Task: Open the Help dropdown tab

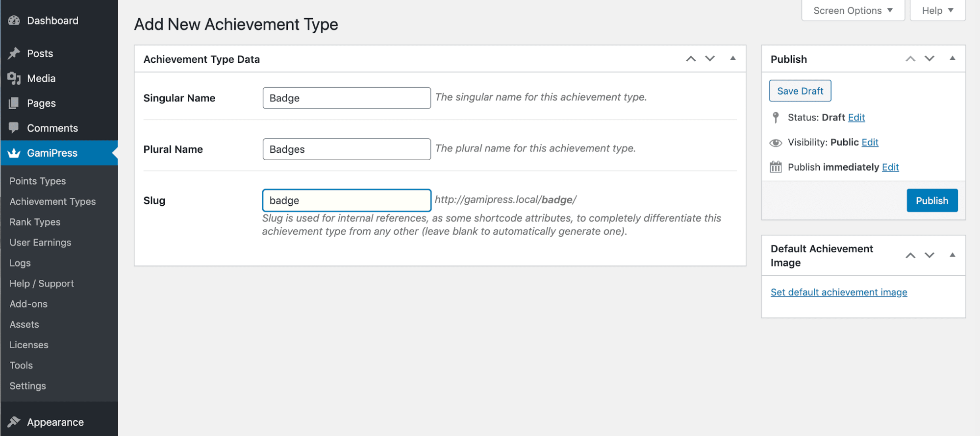Action: click(x=938, y=10)
